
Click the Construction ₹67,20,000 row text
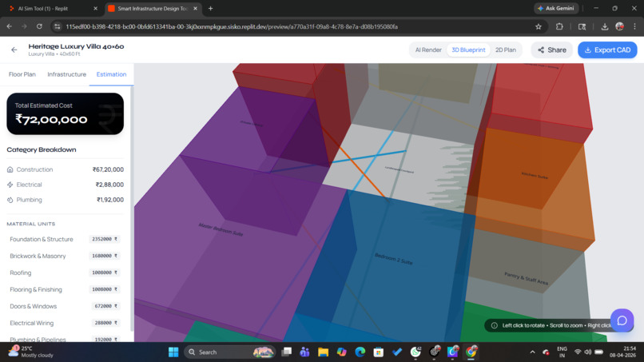click(65, 169)
